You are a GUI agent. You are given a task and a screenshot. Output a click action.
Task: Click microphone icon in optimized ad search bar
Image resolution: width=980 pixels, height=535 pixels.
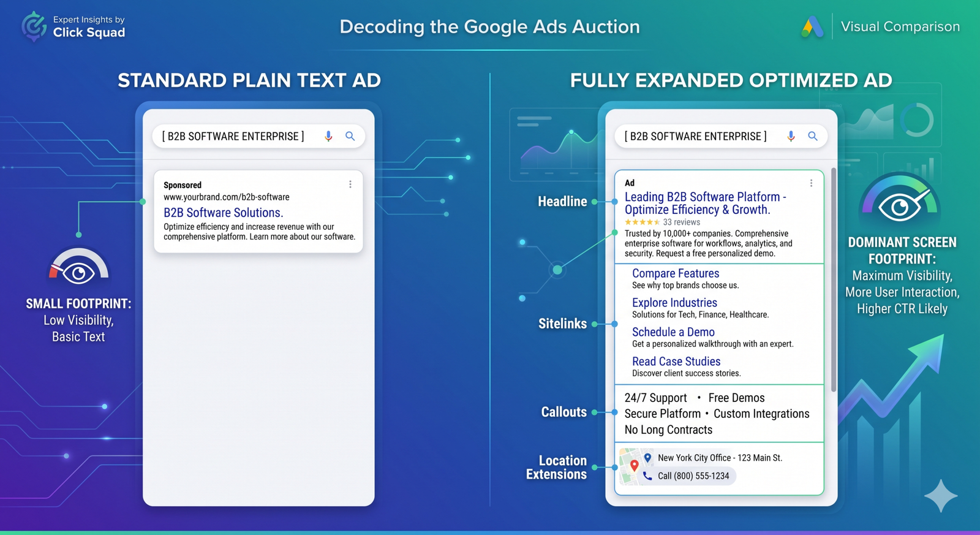(791, 136)
